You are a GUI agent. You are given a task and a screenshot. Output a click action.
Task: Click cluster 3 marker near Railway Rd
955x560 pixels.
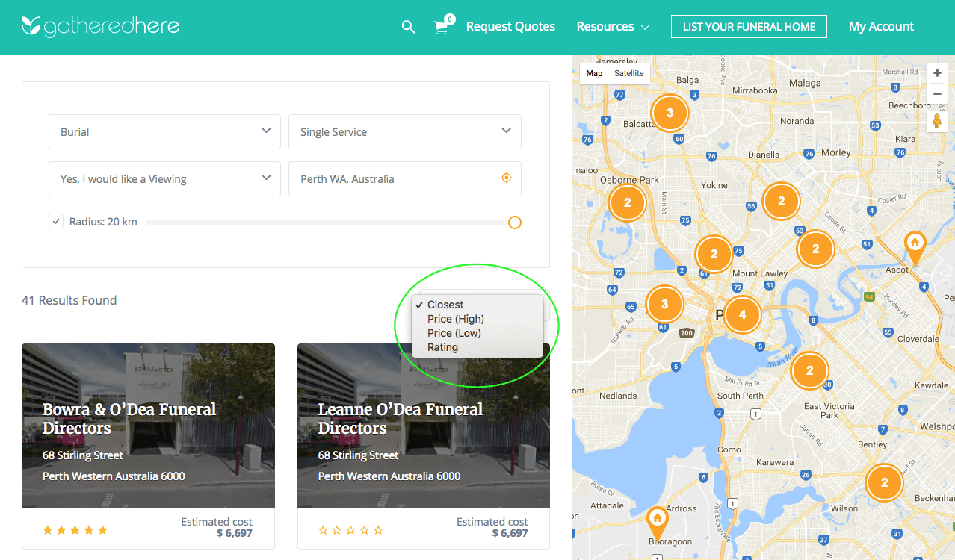click(x=664, y=304)
